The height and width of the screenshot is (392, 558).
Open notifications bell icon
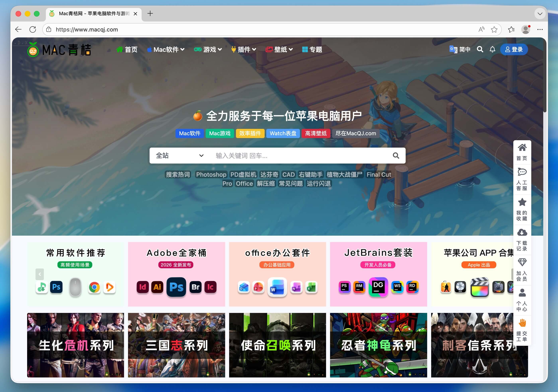click(x=492, y=50)
